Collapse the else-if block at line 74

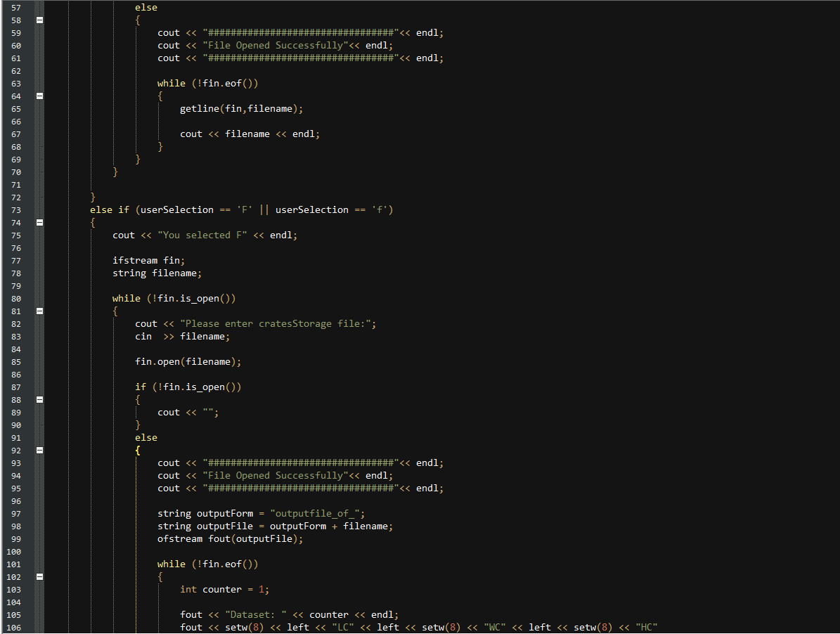39,222
